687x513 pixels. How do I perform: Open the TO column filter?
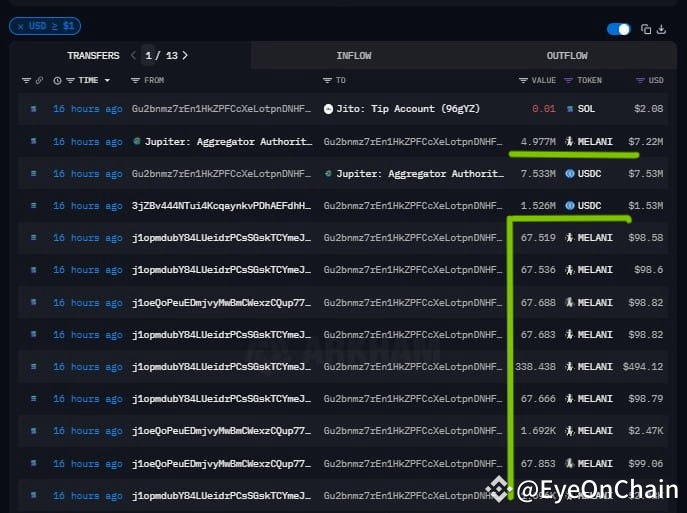coord(327,81)
